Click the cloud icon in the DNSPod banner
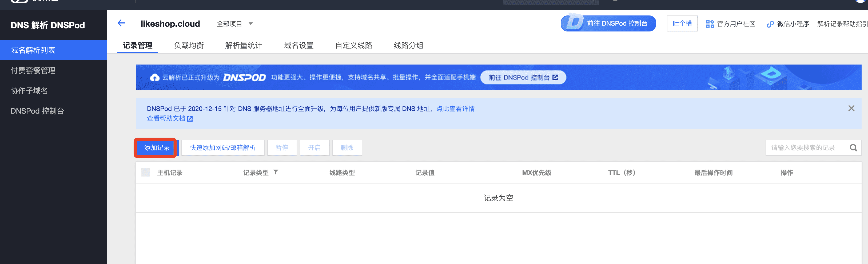Viewport: 868px width, 264px height. pos(155,77)
